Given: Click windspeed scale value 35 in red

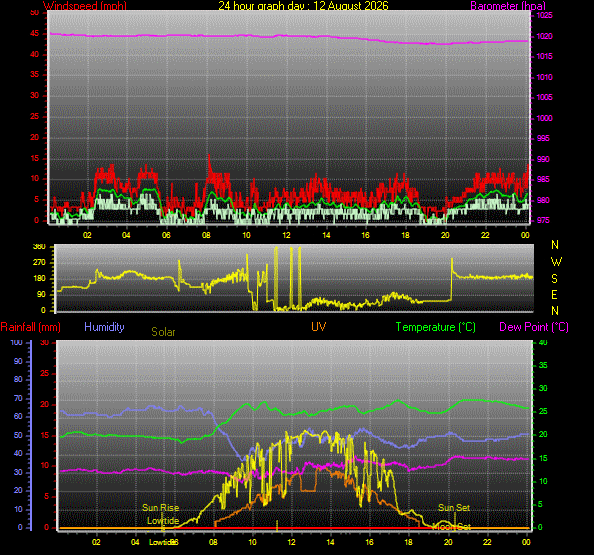Looking at the screenshot, I should tap(34, 74).
